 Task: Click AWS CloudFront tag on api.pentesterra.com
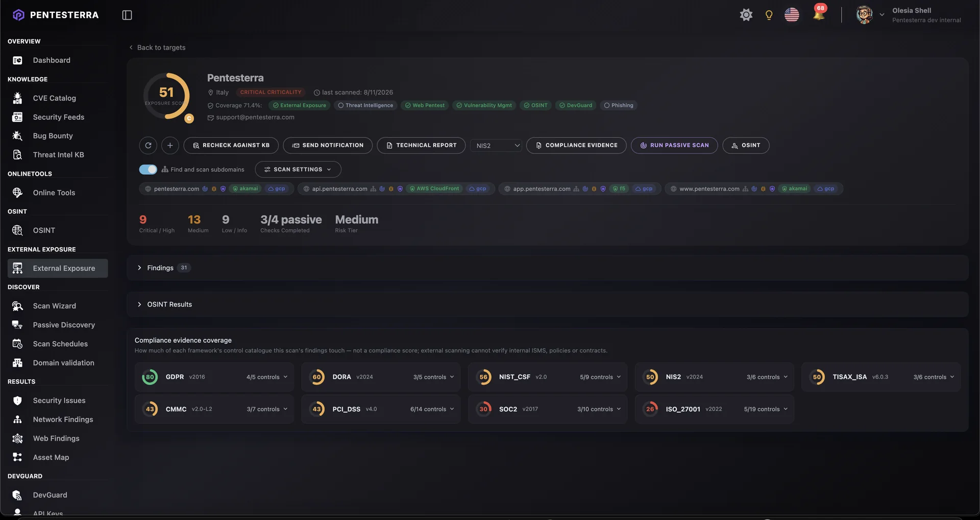(x=434, y=189)
